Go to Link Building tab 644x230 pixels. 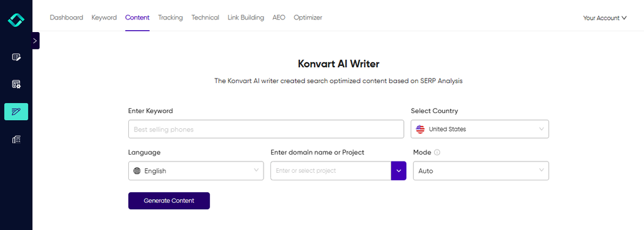[246, 18]
